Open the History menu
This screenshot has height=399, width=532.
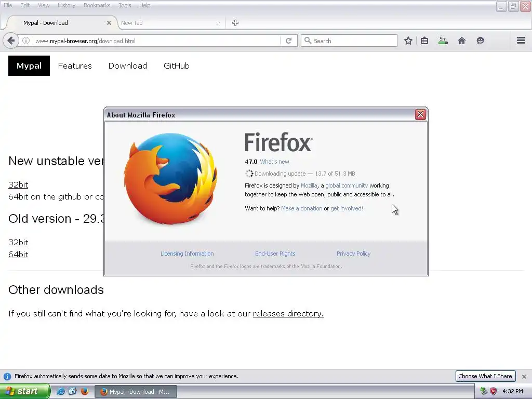coord(66,5)
